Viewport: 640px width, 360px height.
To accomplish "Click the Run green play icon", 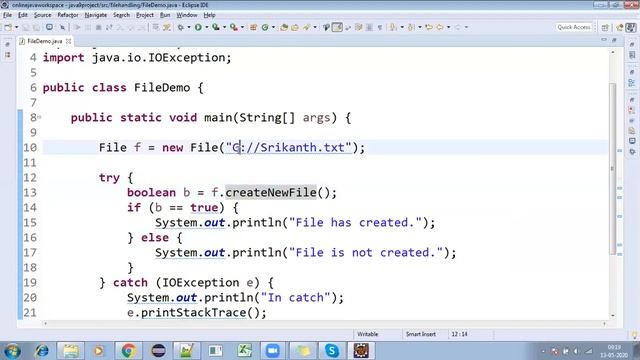I will coord(198,27).
